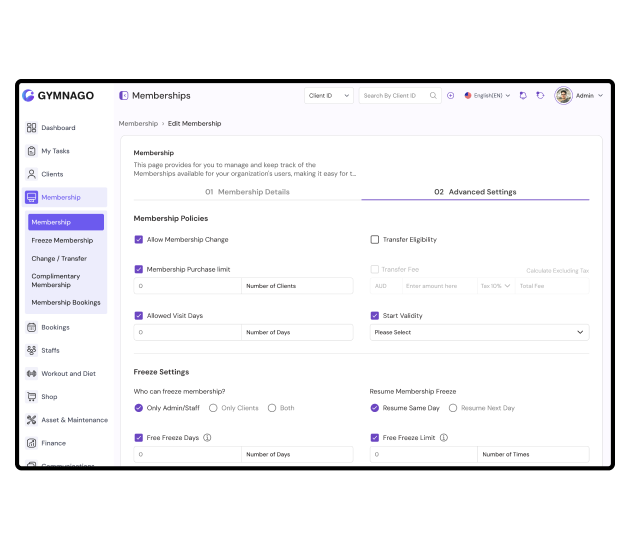Click the language flag icon
This screenshot has height=550, width=630.
click(x=468, y=96)
